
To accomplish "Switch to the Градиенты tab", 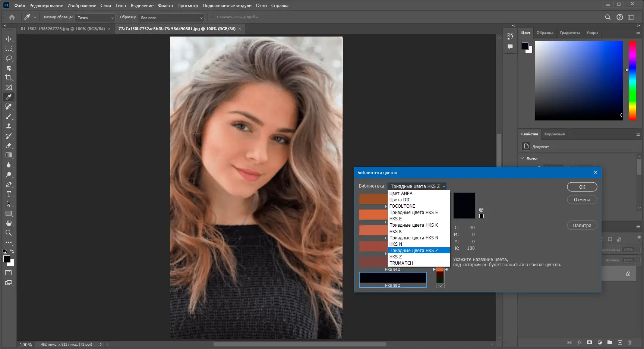I will [569, 33].
